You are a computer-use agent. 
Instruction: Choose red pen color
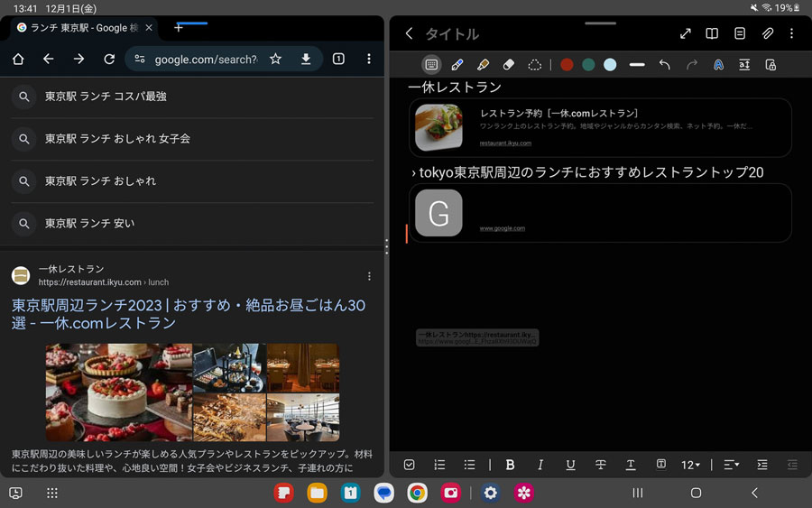pyautogui.click(x=567, y=65)
